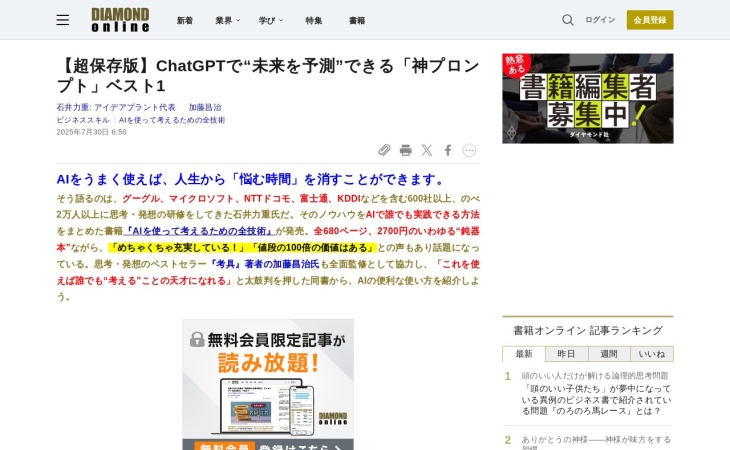Click the 会員登録 button
Image resolution: width=730 pixels, height=450 pixels.
[650, 20]
